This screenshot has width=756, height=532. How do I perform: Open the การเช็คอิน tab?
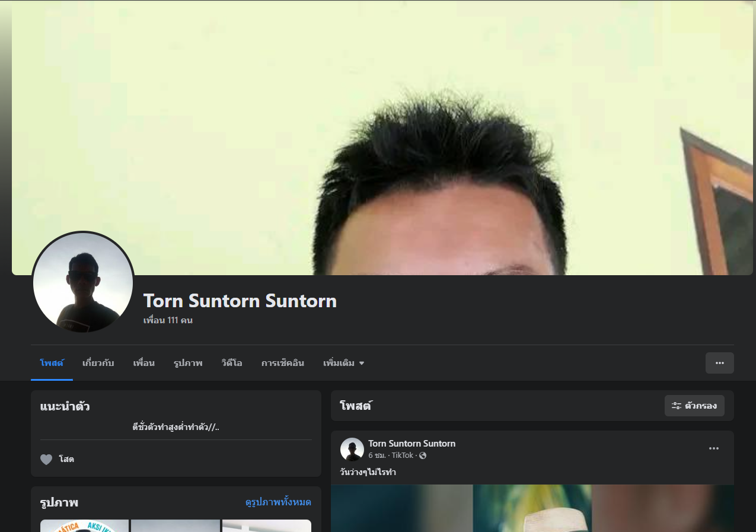point(282,363)
